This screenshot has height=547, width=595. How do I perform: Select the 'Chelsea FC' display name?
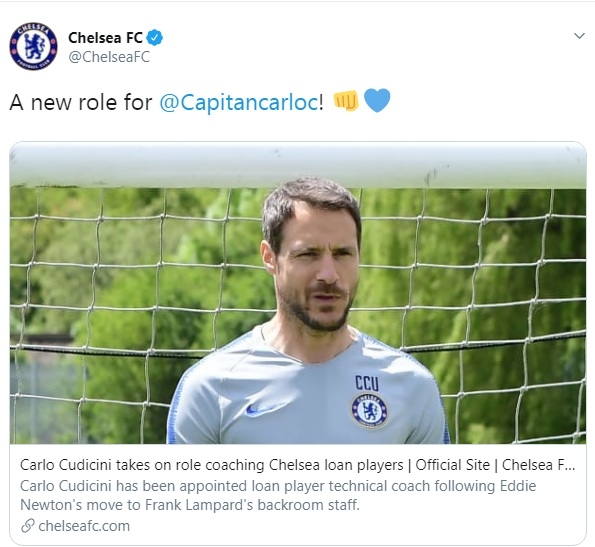click(105, 38)
